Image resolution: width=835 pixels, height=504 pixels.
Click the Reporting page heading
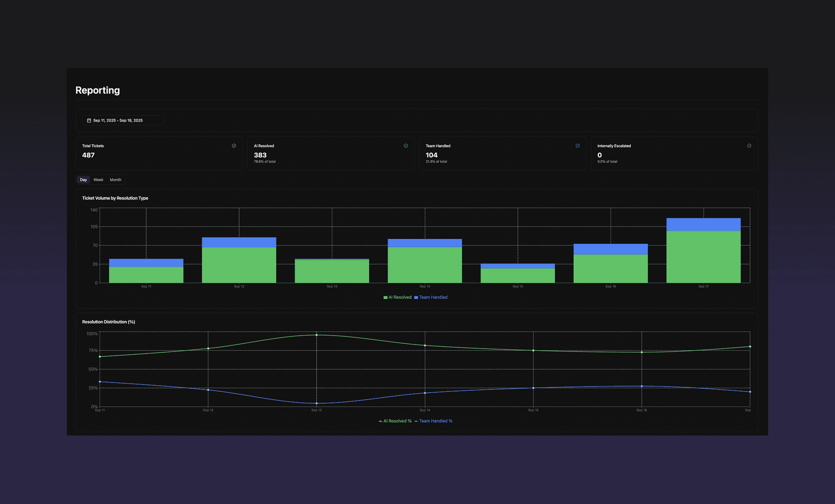97,90
